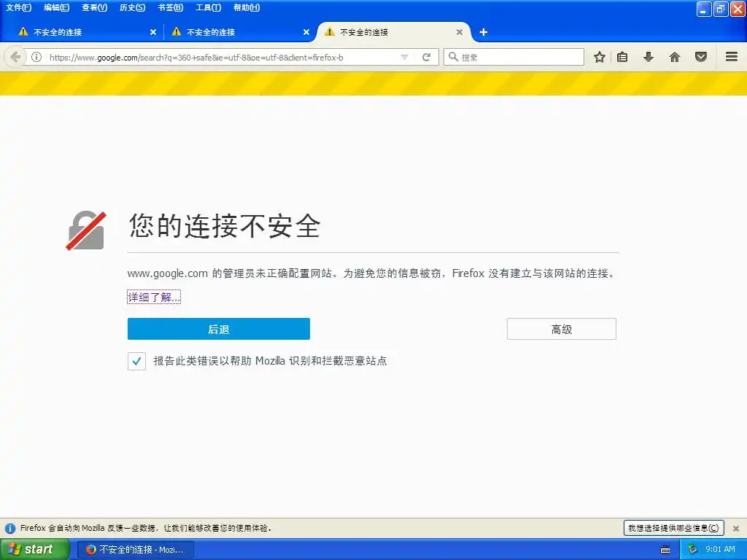Screen dimensions: 747x560
Task: Click 我想选择提供哪些信息(C) button
Action: [x=673, y=528]
